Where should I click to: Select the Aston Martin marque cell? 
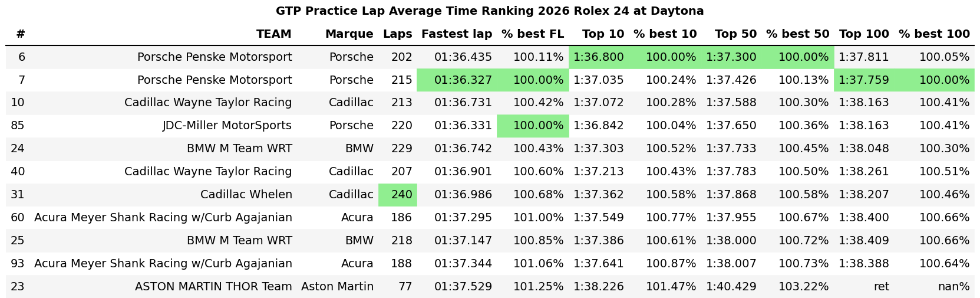[337, 287]
